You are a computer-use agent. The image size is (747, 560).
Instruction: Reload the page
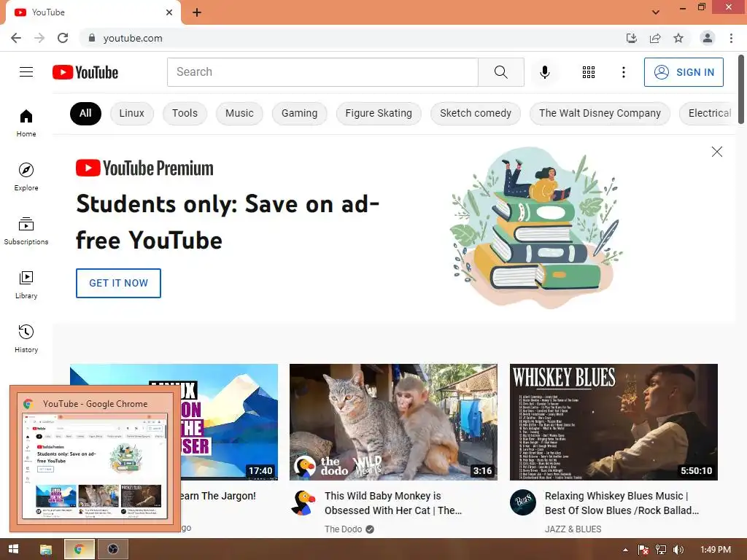[63, 38]
